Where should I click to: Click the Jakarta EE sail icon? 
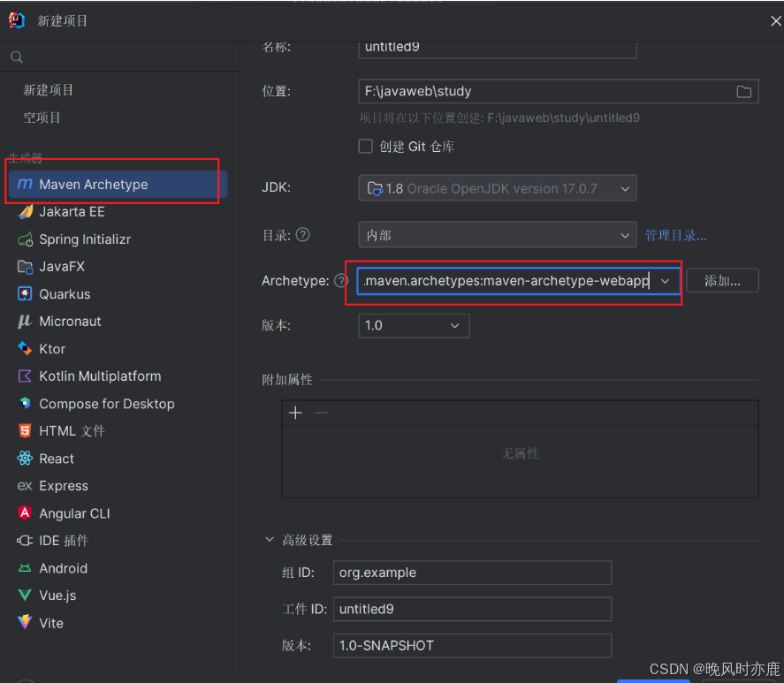point(25,212)
